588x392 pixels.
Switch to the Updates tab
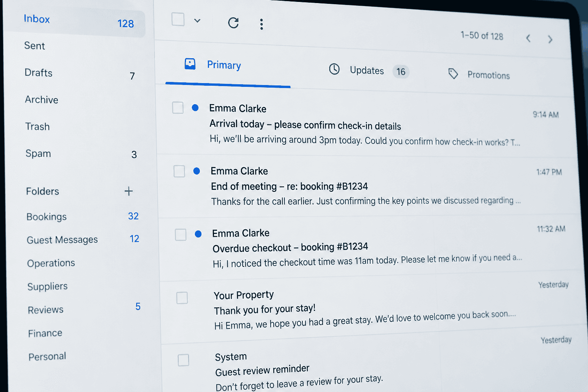tap(369, 70)
